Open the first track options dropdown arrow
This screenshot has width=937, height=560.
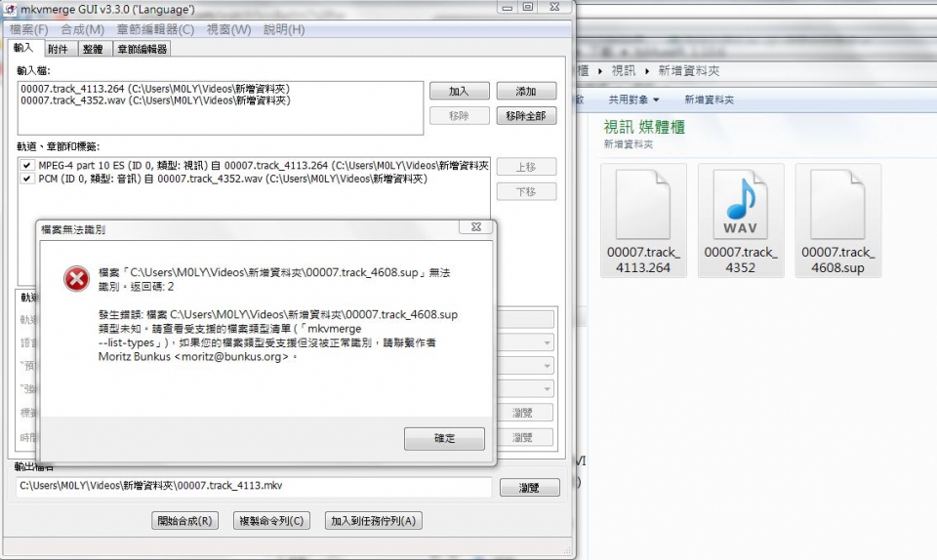(x=547, y=342)
